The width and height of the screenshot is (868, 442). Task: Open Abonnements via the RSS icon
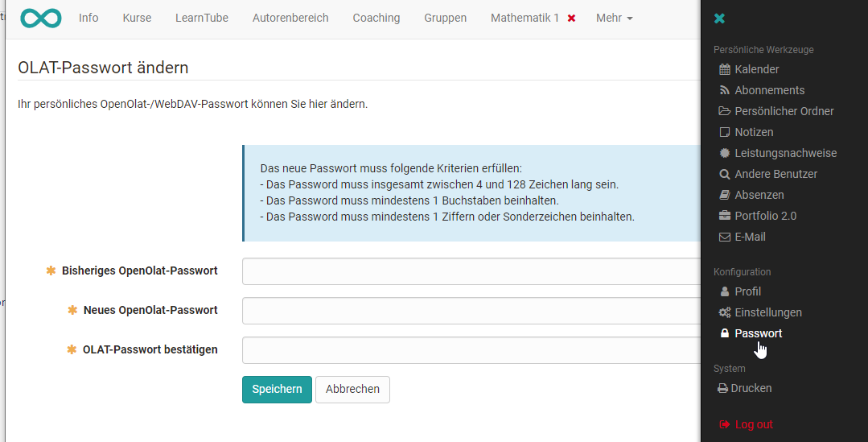pyautogui.click(x=725, y=90)
